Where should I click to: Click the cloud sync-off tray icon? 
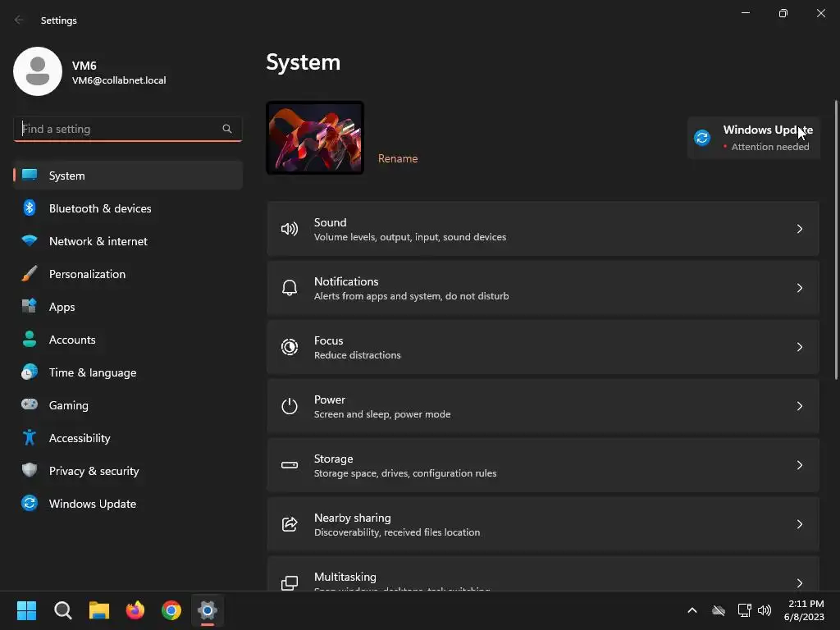(719, 610)
